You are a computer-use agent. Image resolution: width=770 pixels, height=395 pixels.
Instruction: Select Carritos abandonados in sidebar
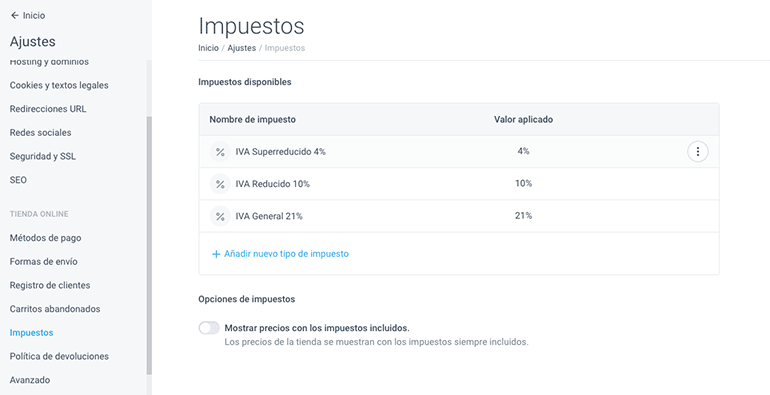click(55, 309)
